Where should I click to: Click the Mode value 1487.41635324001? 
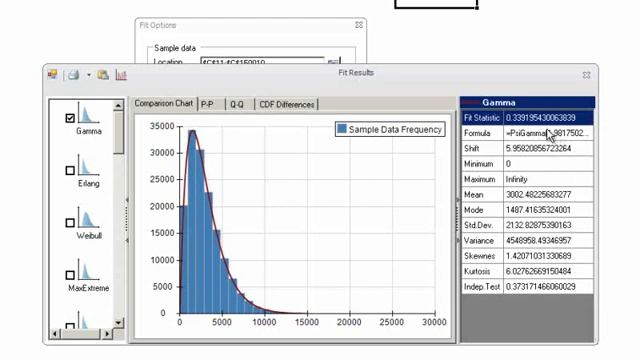pos(548,210)
